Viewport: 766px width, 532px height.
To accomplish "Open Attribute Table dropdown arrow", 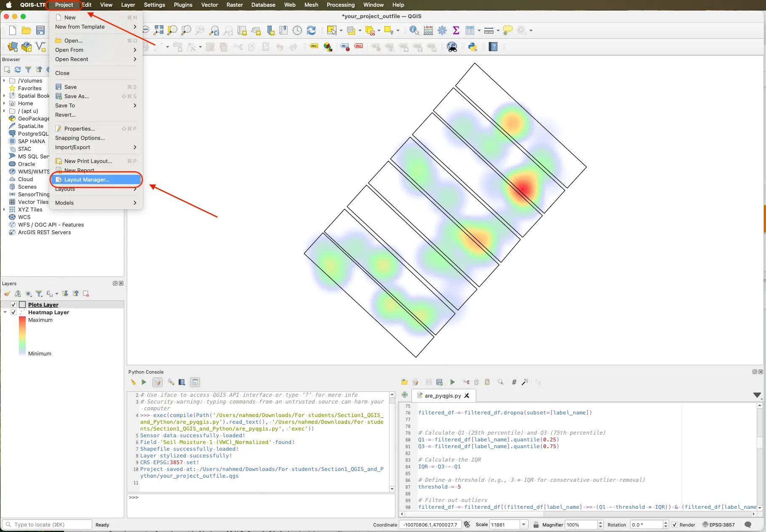I will point(479,30).
